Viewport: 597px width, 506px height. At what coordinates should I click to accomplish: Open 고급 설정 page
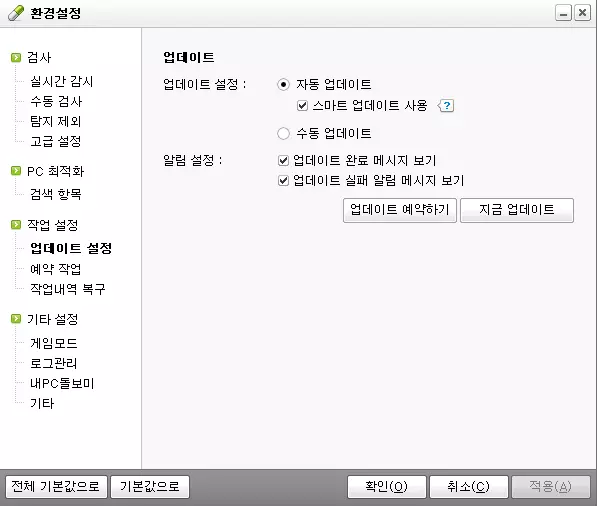tap(56, 141)
